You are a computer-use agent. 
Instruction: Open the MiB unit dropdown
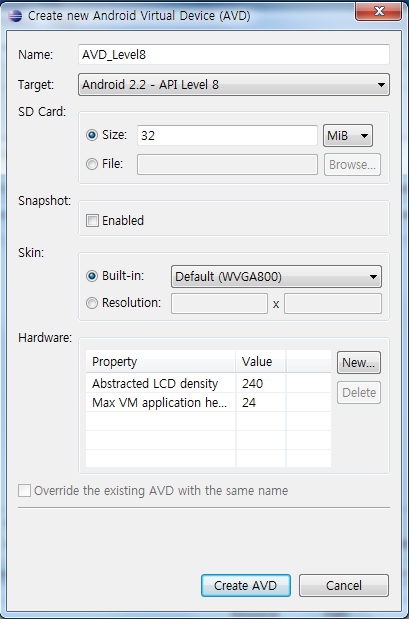coord(347,136)
